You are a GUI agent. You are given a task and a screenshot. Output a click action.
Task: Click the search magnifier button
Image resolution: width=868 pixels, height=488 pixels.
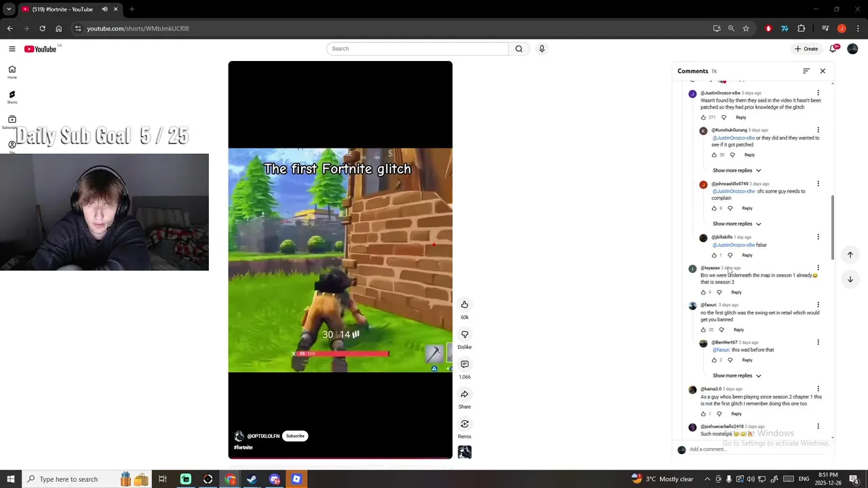519,49
